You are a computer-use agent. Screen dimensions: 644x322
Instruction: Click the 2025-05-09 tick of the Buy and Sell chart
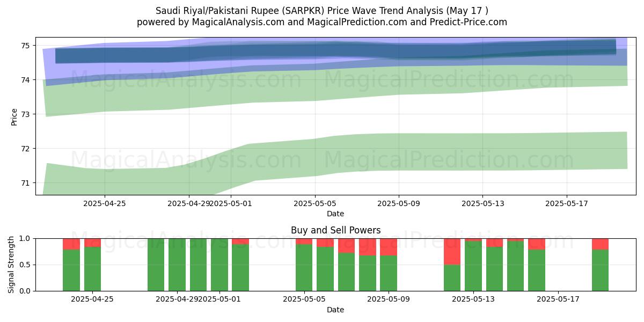[389, 299]
